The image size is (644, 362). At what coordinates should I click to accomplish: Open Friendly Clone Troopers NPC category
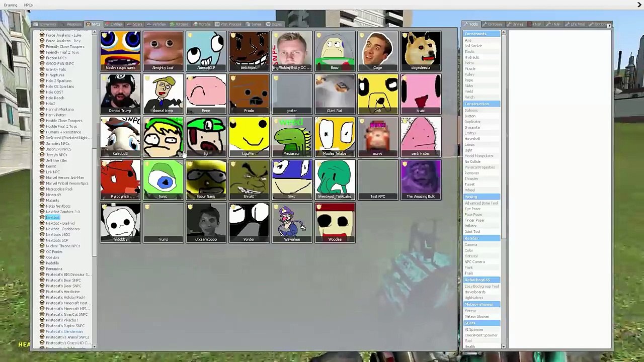pyautogui.click(x=65, y=47)
